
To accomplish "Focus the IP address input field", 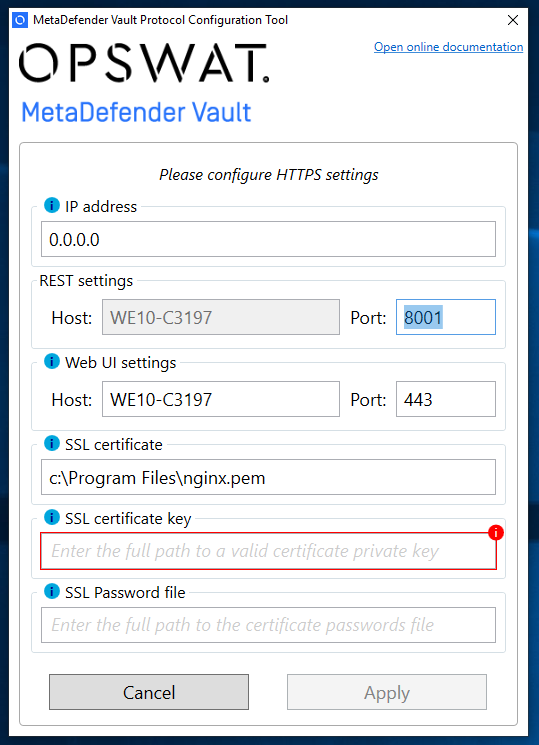I will coord(269,239).
